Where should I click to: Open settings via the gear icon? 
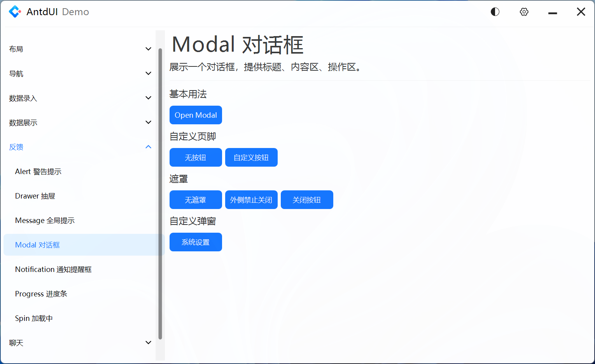click(x=524, y=12)
